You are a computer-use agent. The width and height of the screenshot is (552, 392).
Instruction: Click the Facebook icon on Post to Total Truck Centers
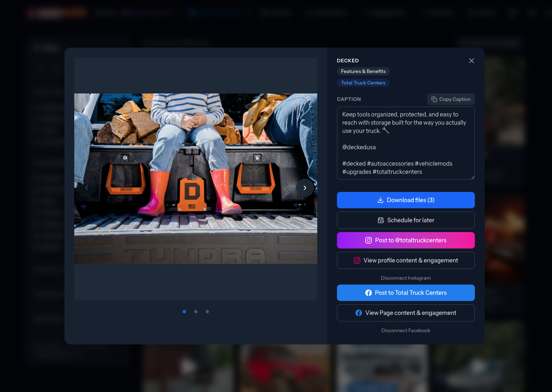pos(369,293)
